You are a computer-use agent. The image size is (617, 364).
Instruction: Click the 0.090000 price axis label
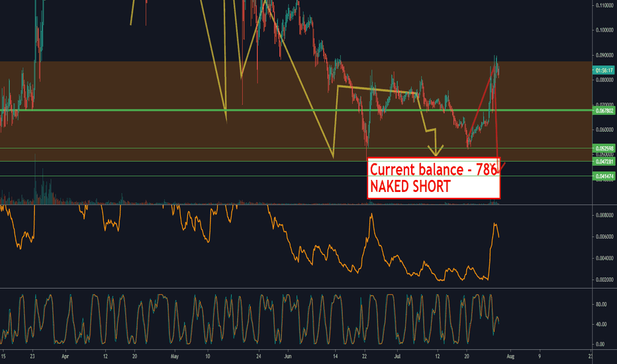pyautogui.click(x=604, y=55)
